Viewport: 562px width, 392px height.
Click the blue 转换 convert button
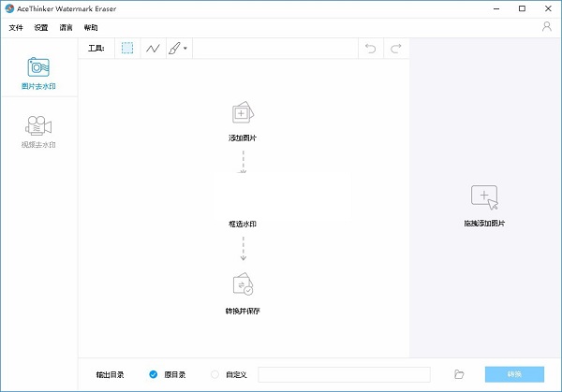pyautogui.click(x=514, y=374)
